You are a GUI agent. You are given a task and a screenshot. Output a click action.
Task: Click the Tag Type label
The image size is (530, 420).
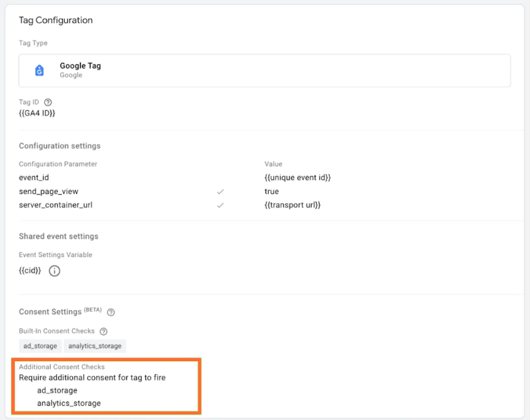pyautogui.click(x=33, y=43)
